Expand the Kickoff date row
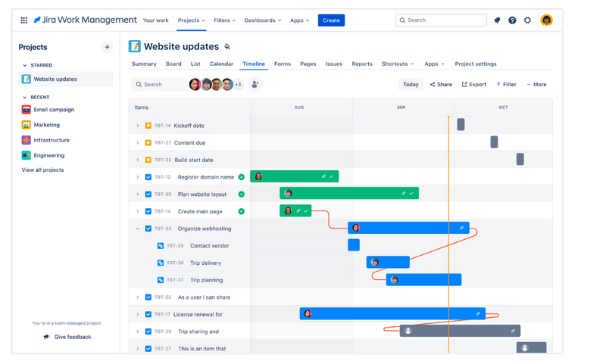Screen dimensions: 606x364 137,126
